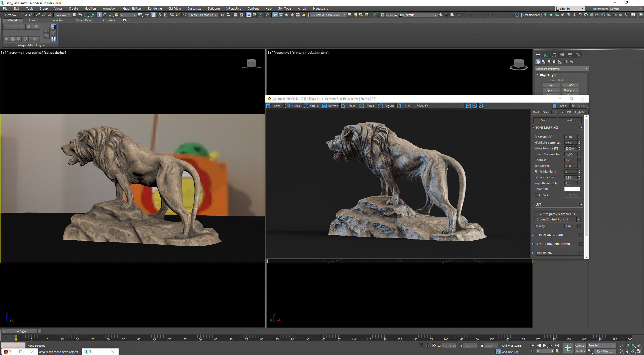Click the Key Filters... button

(605, 351)
